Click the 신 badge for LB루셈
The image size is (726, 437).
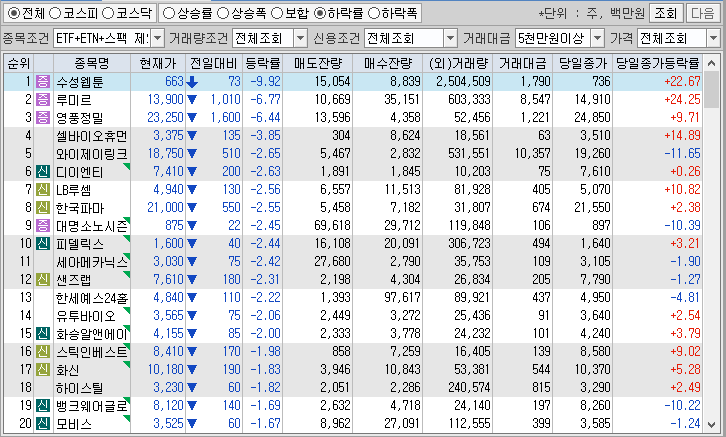click(43, 190)
